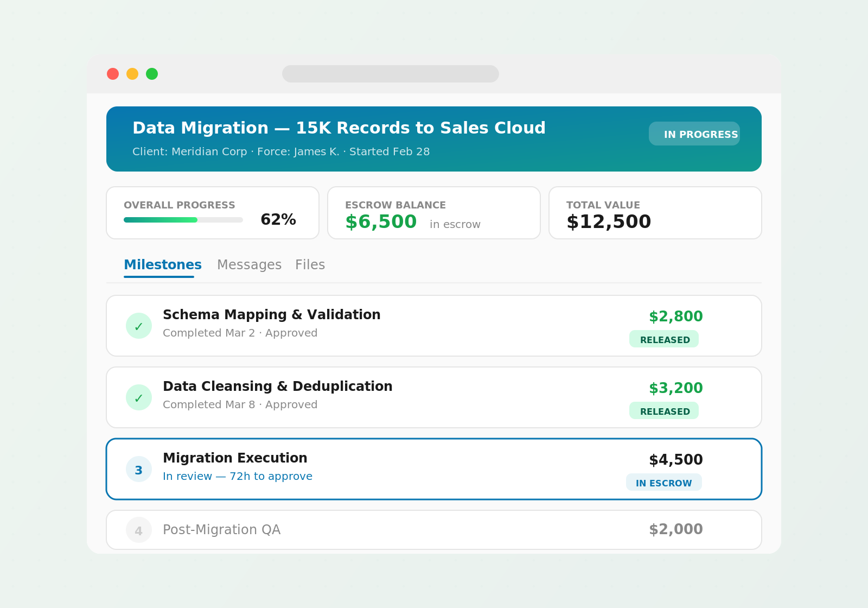Click the $6,500 escrow balance amount
The height and width of the screenshot is (608, 868).
(x=381, y=221)
